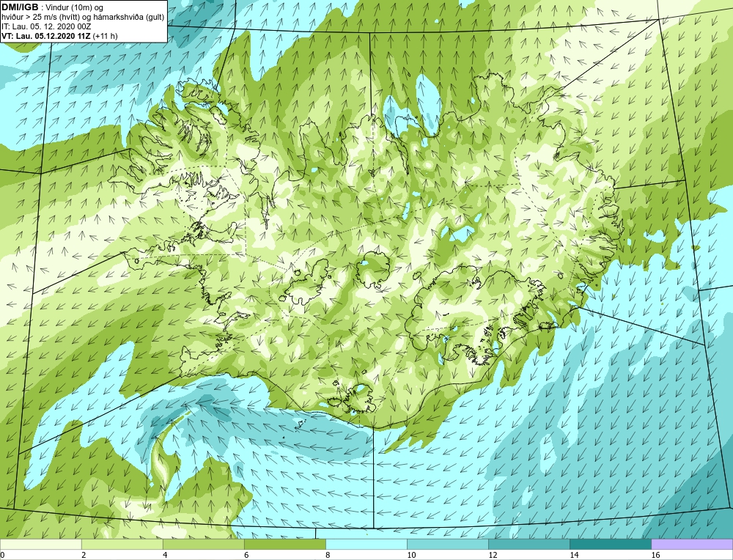Click the purple above-16 m/s legend swatch
Image resolution: width=733 pixels, height=560 pixels.
[692, 544]
